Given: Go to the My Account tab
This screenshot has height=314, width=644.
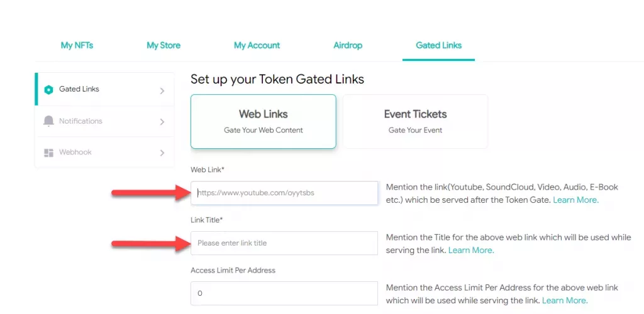Looking at the screenshot, I should (x=257, y=45).
